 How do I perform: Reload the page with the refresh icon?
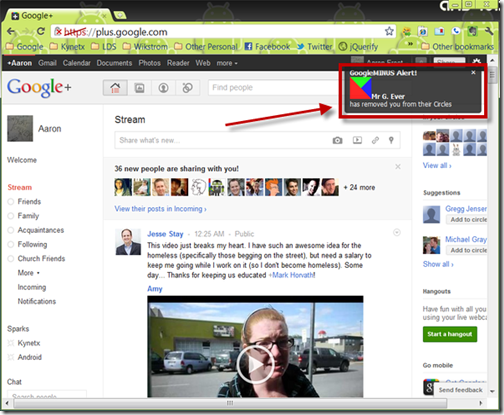point(41,32)
